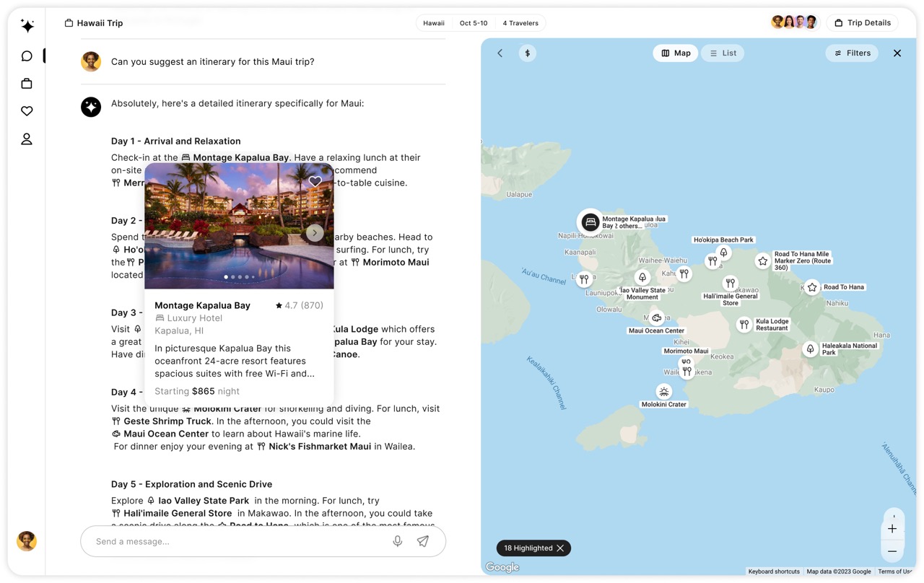This screenshot has height=583, width=924.
Task: Collapse map panel with back chevron
Action: 500,53
